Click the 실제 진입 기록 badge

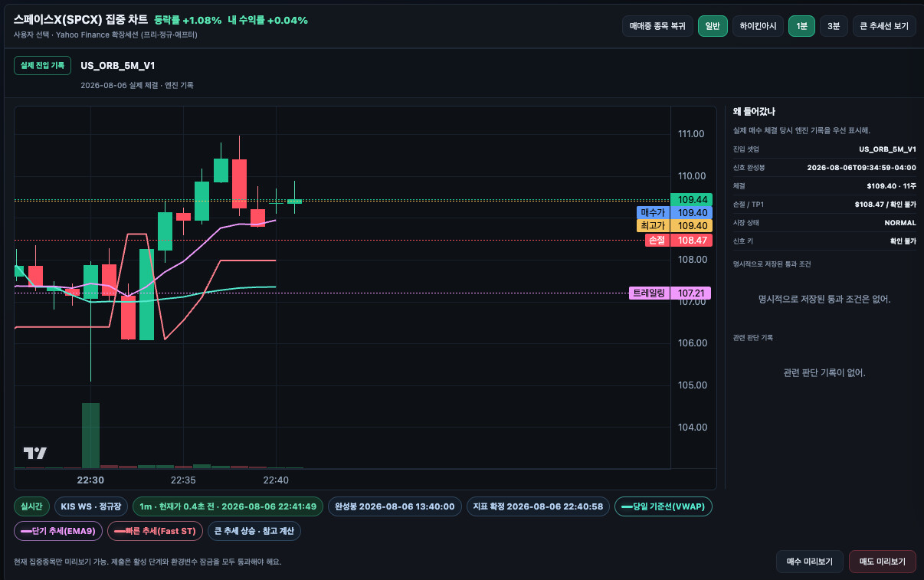pyautogui.click(x=42, y=65)
